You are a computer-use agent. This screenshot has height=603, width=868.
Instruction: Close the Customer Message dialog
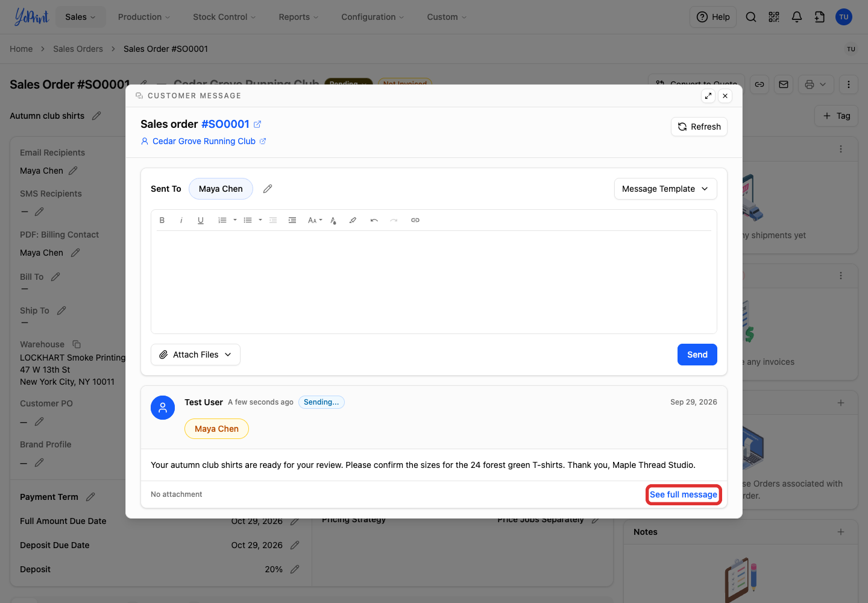[x=725, y=96]
